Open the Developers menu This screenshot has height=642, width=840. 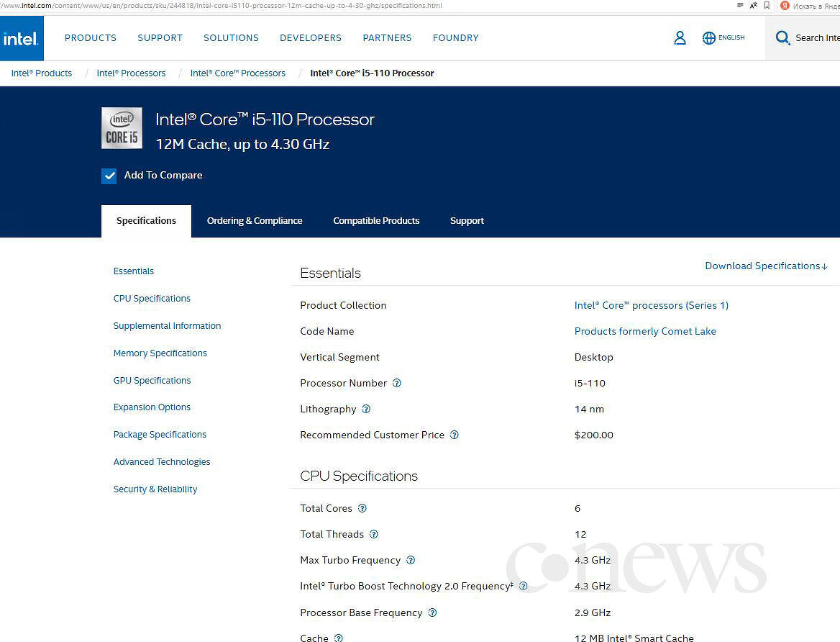pyautogui.click(x=311, y=38)
